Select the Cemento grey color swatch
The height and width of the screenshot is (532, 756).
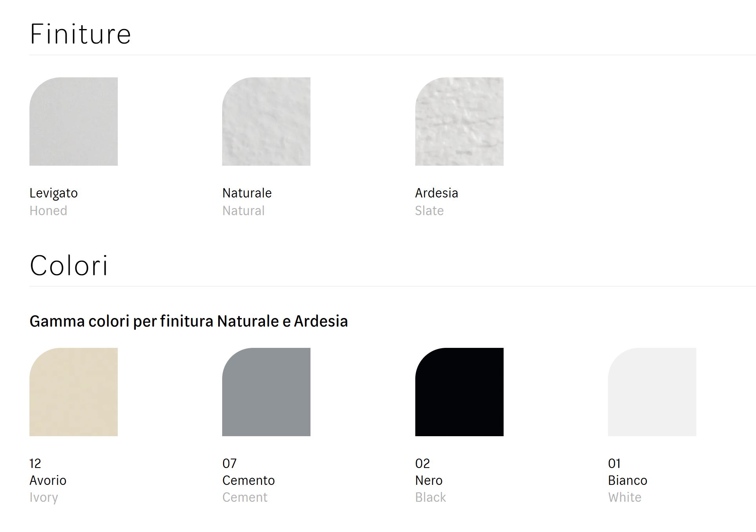(x=266, y=392)
